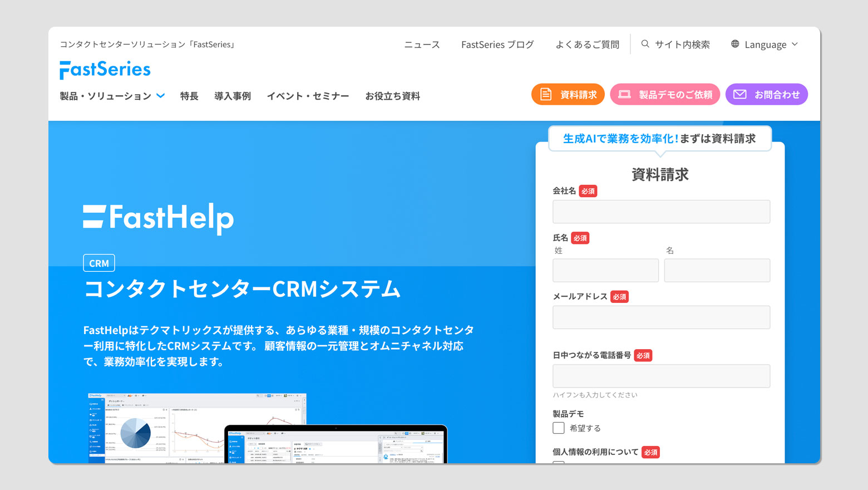Click the 資料請求 form heading
Screen dimensions: 868x490
660,174
